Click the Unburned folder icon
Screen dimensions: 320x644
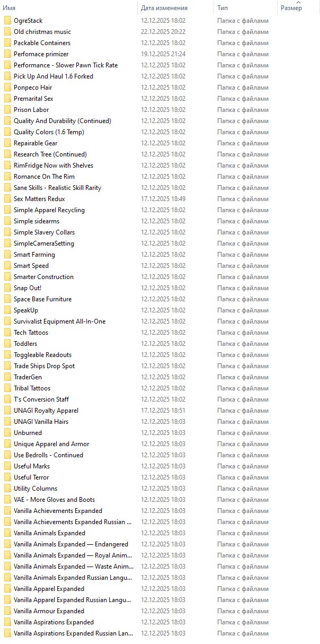click(x=7, y=433)
